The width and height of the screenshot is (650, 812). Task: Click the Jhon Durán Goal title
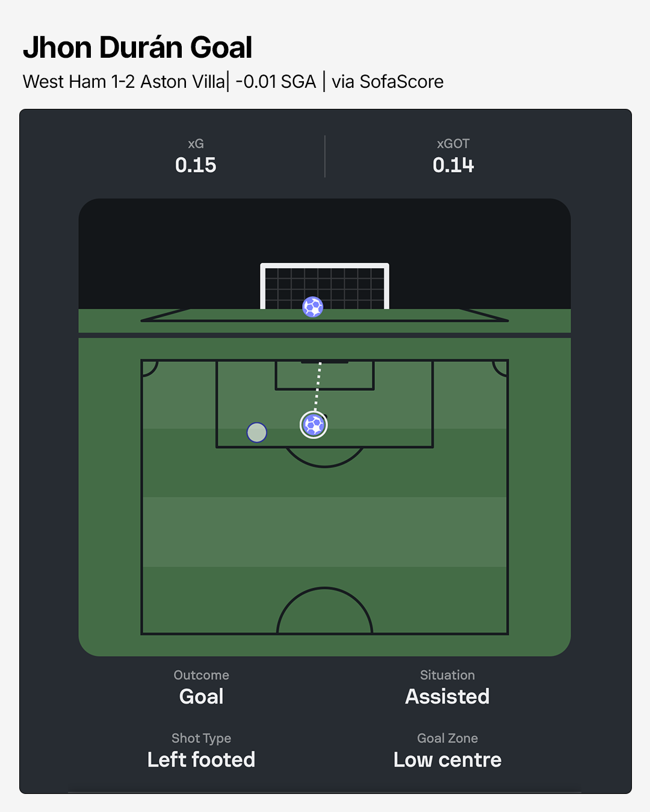tap(138, 48)
